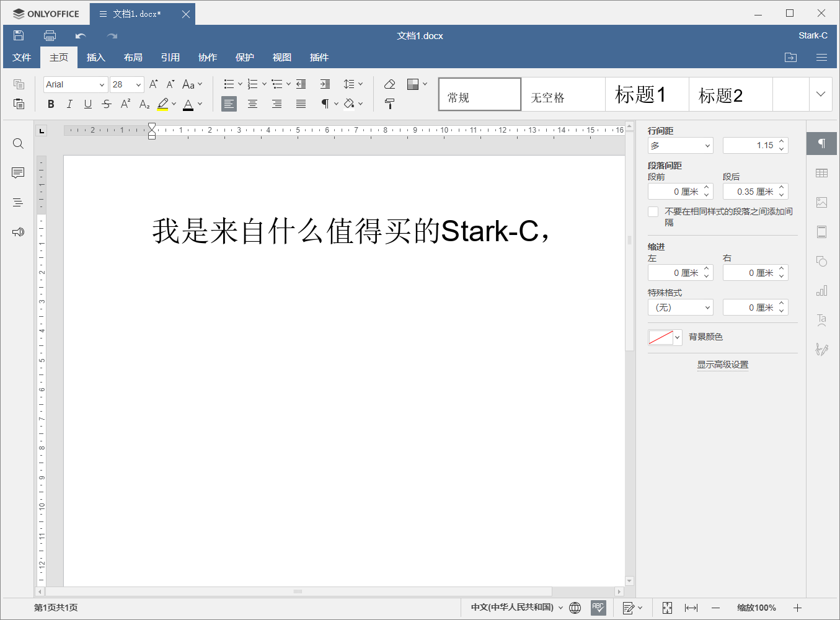
Task: Open the Find magnifier in left sidebar
Action: point(18,144)
